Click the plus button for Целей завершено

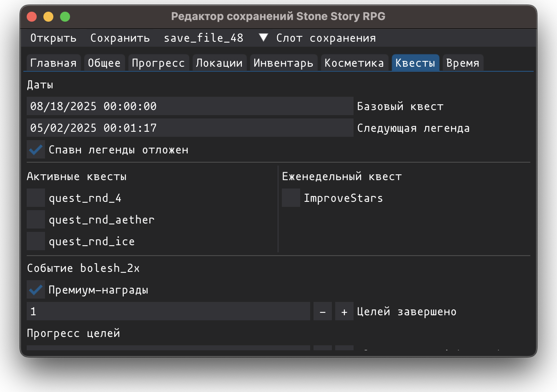click(344, 312)
